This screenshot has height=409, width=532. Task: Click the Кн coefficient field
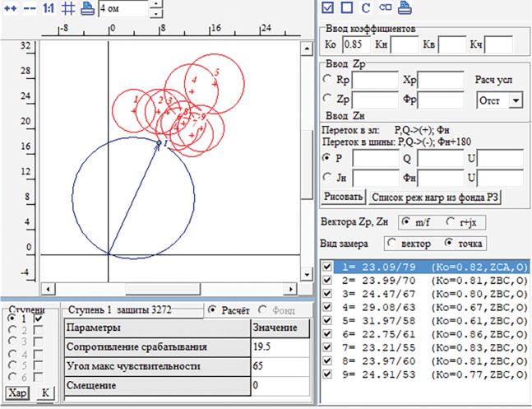(404, 45)
